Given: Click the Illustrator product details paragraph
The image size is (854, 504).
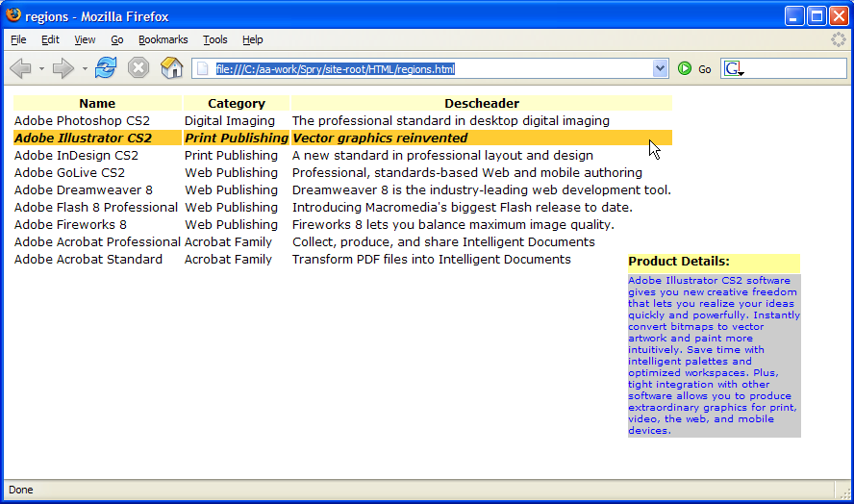Looking at the screenshot, I should coord(714,355).
